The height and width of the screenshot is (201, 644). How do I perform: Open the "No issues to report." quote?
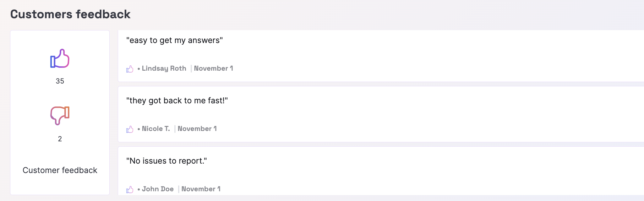166,161
